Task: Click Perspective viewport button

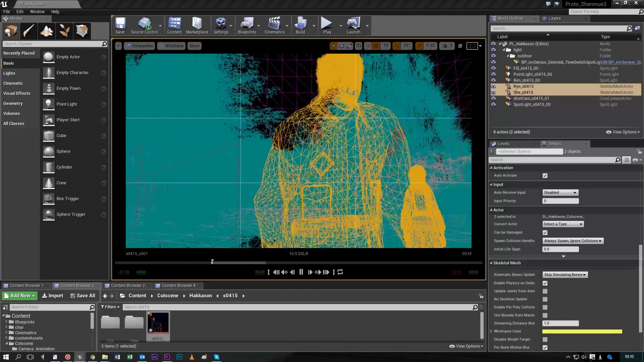Action: [x=140, y=46]
